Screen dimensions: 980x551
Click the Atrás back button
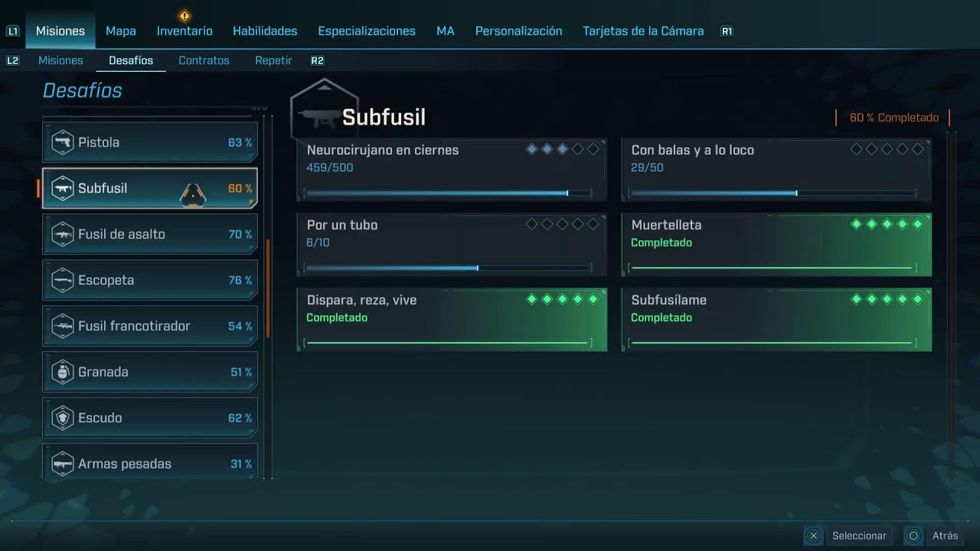click(x=945, y=536)
